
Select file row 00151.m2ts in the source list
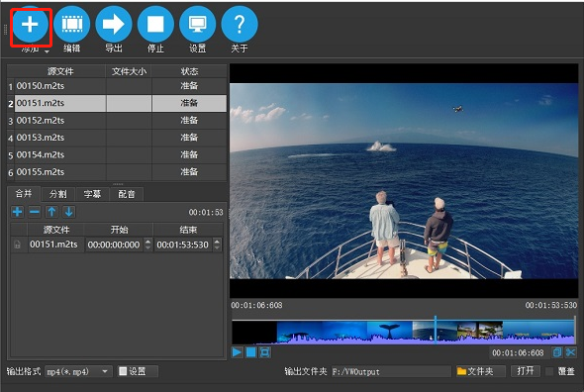tap(117, 103)
